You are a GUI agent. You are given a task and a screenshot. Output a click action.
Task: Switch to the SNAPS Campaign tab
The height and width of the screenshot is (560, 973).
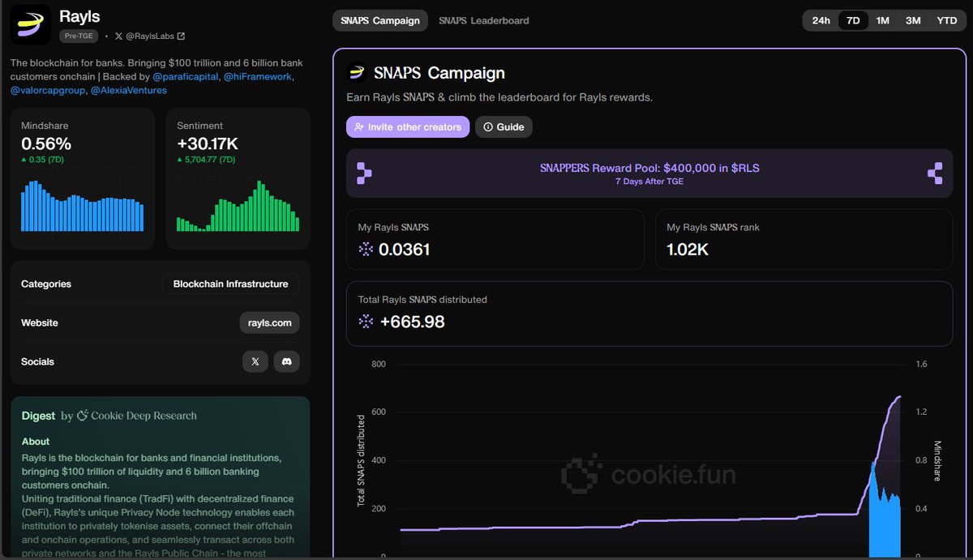coord(380,20)
